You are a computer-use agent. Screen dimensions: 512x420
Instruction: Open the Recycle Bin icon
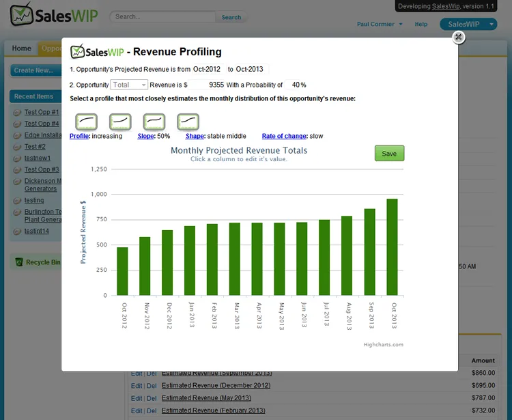click(x=19, y=262)
